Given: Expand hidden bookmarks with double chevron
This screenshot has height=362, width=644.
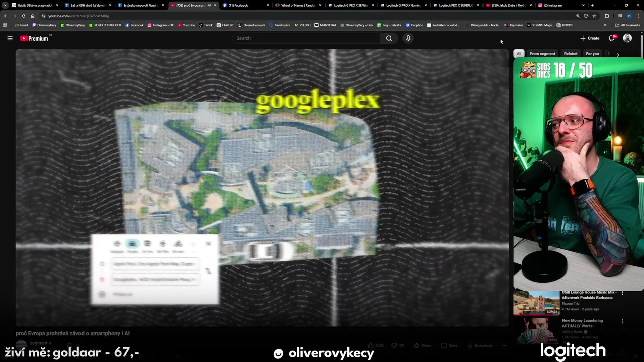Looking at the screenshot, I should pos(605,25).
